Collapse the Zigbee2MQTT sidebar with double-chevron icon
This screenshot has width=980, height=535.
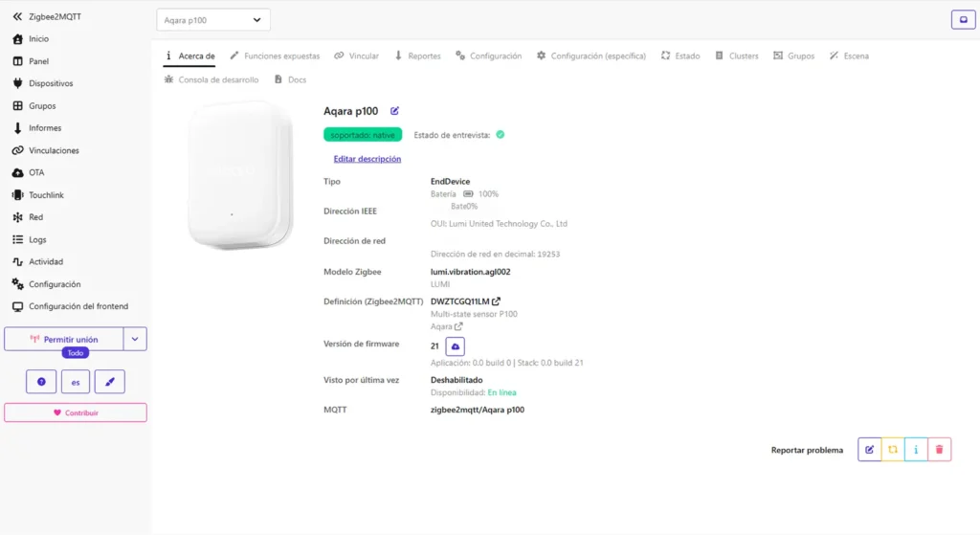pos(17,17)
